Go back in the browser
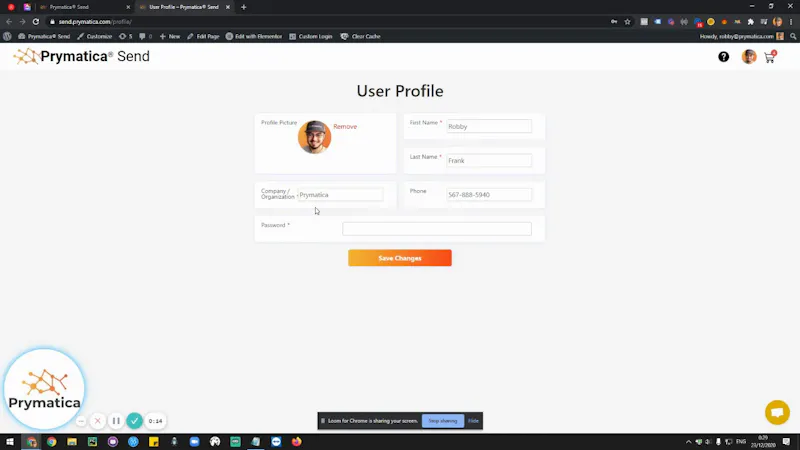Screen dimensions: 800x450 [x=9, y=21]
